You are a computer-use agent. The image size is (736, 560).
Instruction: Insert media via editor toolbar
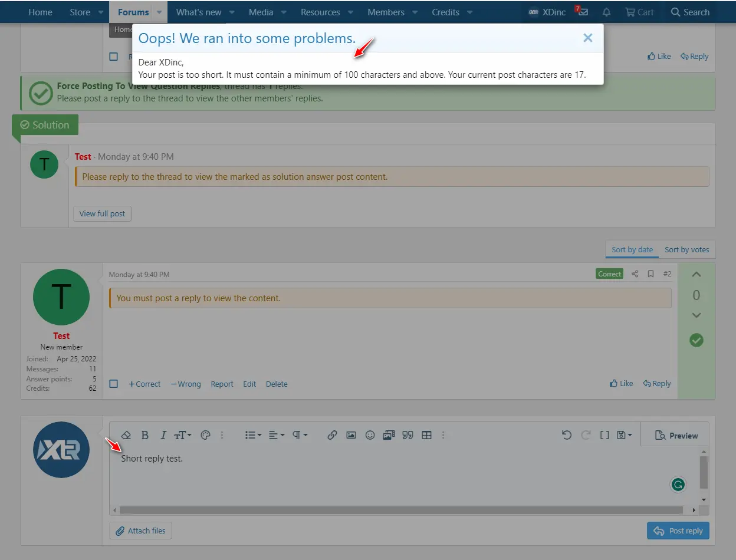coord(389,435)
